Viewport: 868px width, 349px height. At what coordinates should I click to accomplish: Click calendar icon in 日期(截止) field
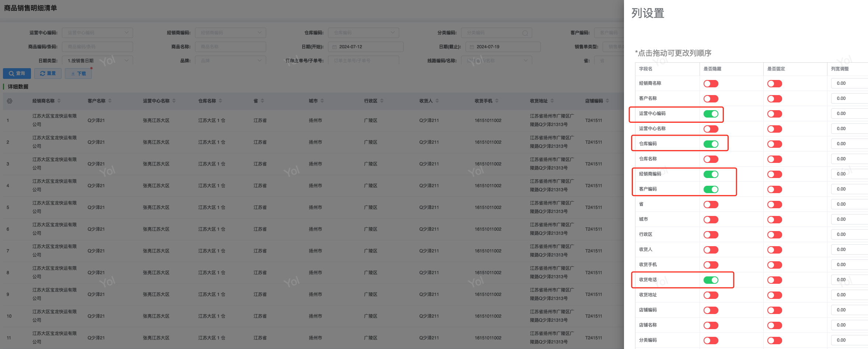click(472, 47)
